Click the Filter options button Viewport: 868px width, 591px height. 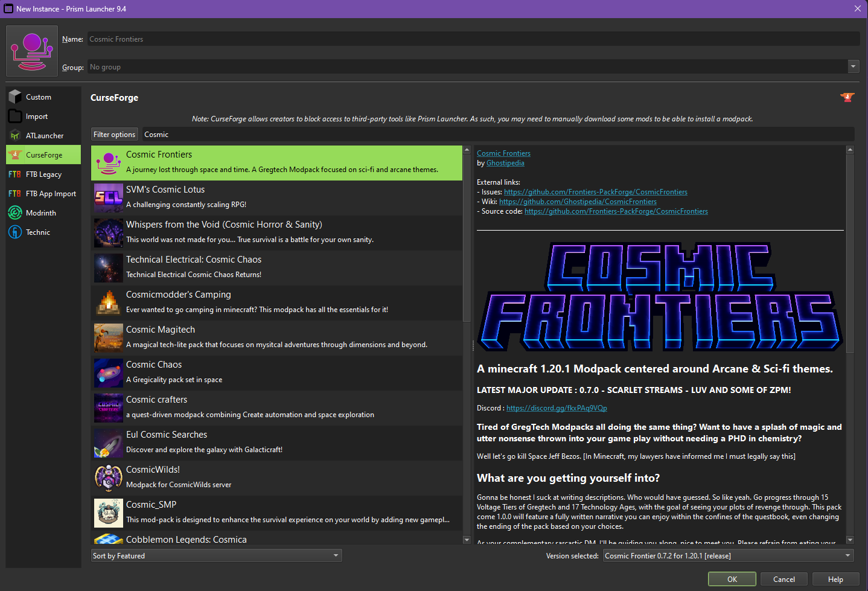(x=115, y=135)
